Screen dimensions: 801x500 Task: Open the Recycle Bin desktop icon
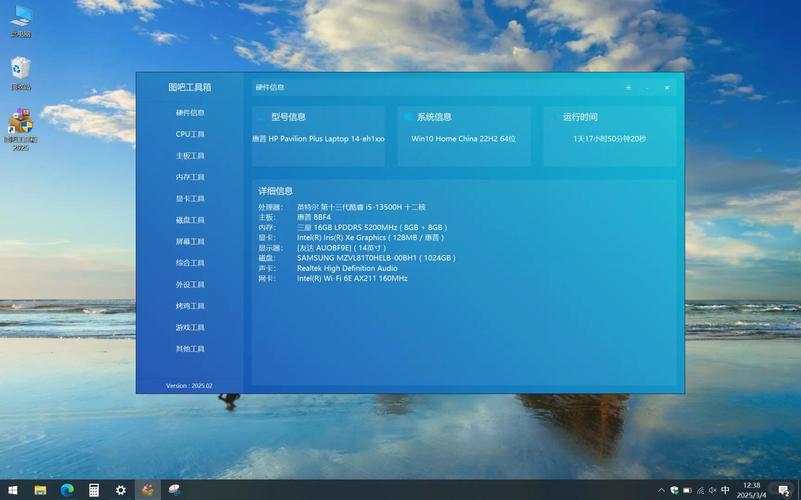[21, 74]
